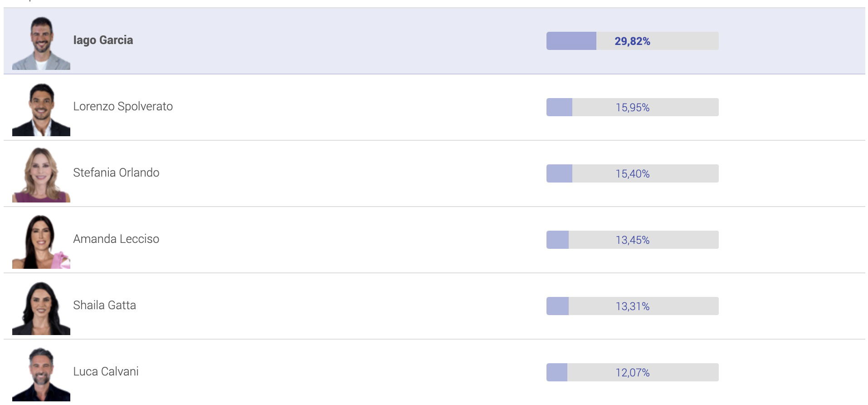Click the 29,82% progress bar

(632, 41)
